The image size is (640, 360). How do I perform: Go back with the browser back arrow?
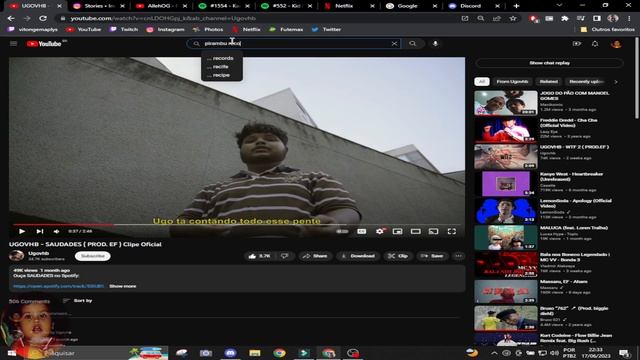[11, 18]
